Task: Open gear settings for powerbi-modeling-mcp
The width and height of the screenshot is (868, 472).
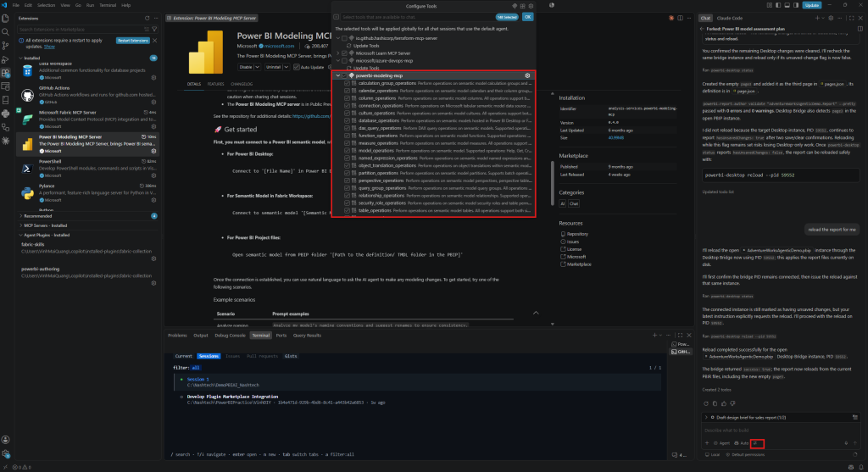Action: click(527, 75)
